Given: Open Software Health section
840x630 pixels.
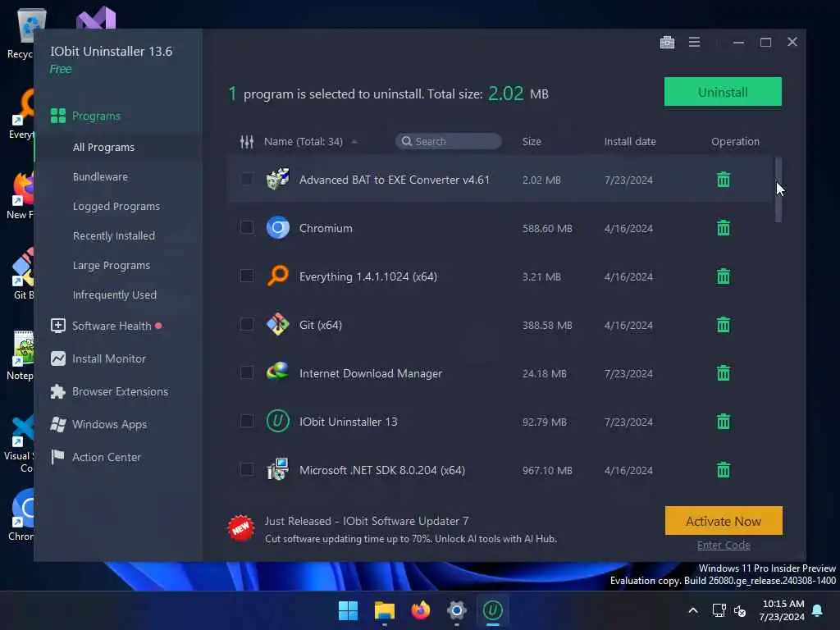Looking at the screenshot, I should coord(112,326).
